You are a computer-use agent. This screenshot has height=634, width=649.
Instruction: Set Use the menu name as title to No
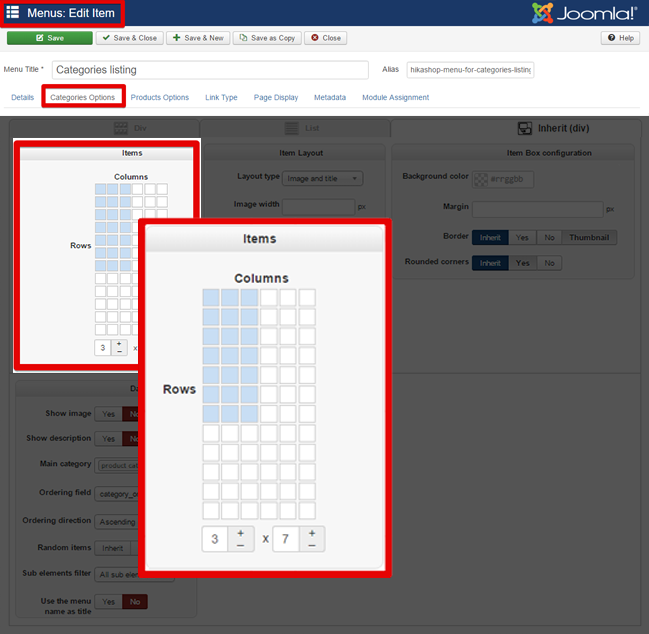pyautogui.click(x=135, y=602)
